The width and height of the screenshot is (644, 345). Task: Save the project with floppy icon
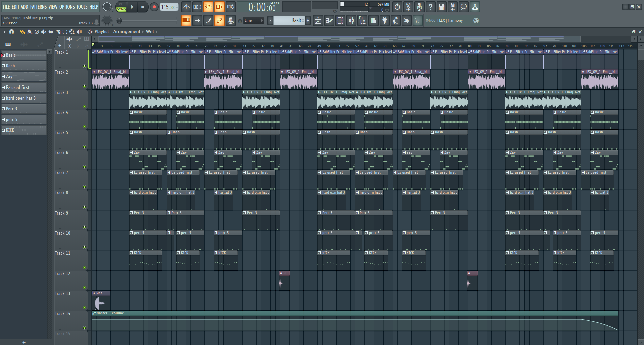441,7
